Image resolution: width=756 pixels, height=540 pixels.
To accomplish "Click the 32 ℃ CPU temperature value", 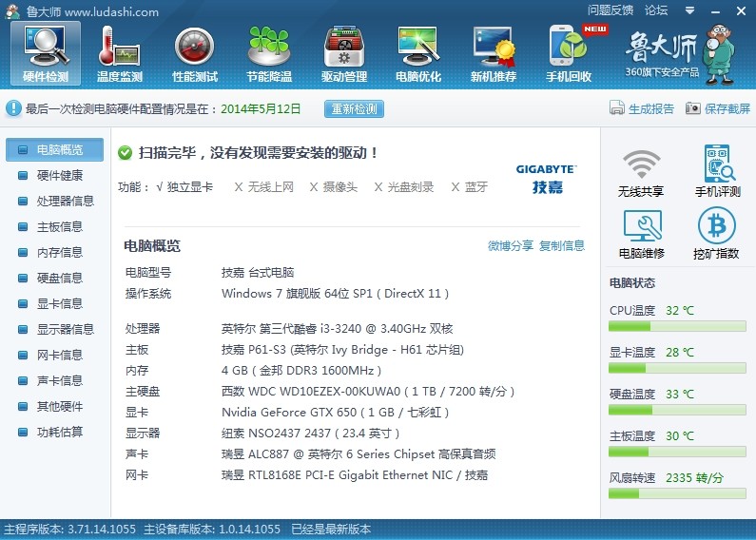I will pos(680,311).
